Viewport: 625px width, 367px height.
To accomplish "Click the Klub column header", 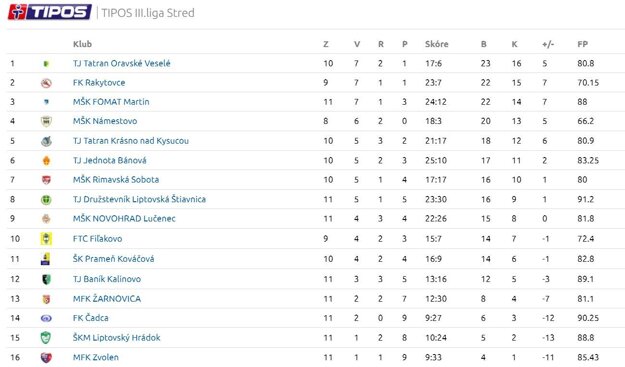I will click(82, 44).
